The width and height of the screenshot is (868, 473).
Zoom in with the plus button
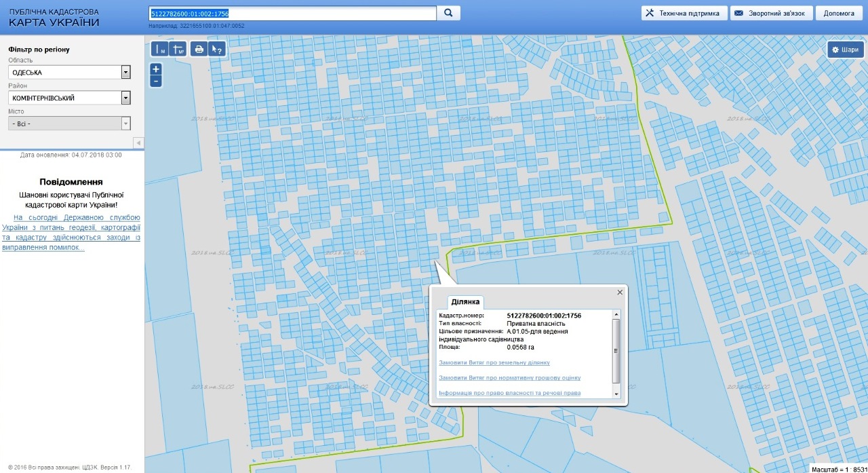(156, 69)
